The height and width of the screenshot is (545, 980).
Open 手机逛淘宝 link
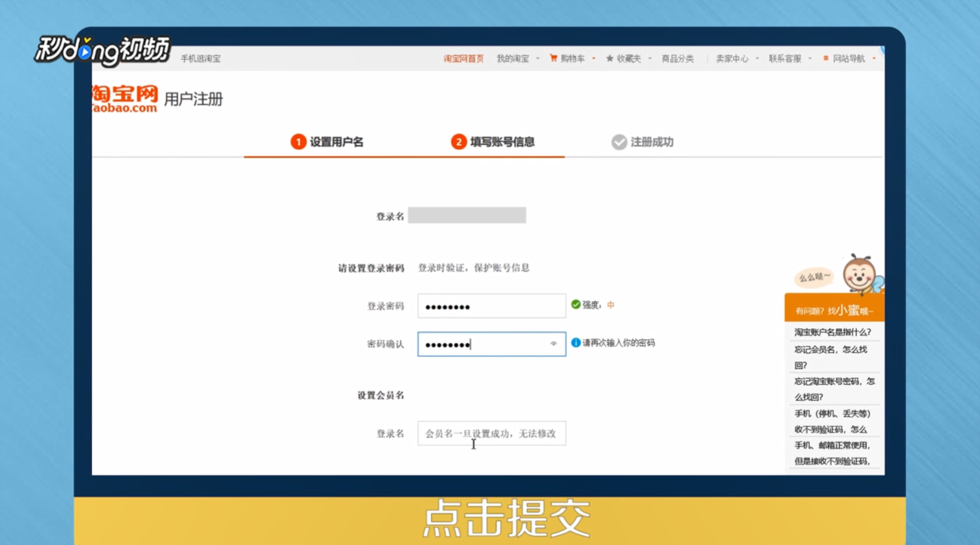coord(200,59)
